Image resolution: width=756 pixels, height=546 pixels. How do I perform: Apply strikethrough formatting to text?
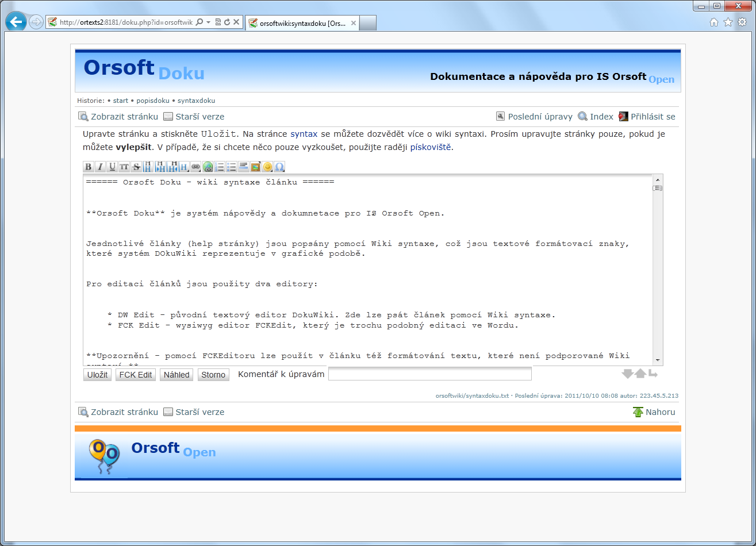[x=136, y=167]
